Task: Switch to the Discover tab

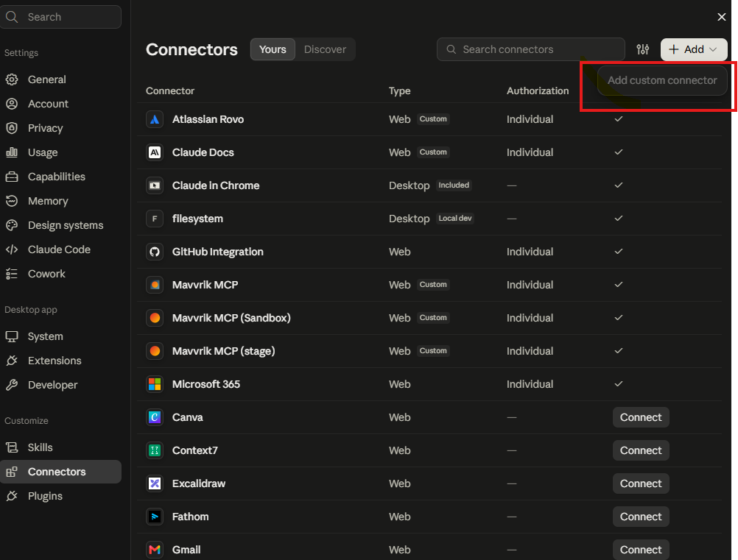Action: (x=325, y=49)
